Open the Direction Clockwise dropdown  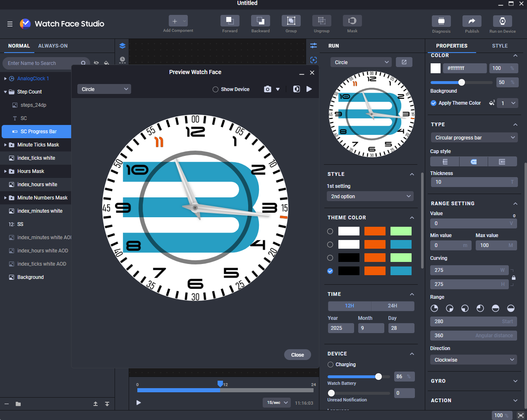(474, 360)
